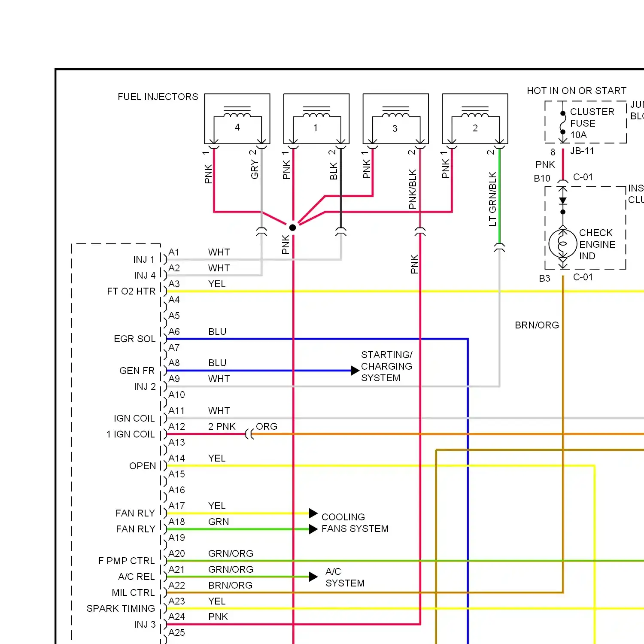This screenshot has height=644, width=644.
Task: Click the fuel injector 1 coil symbol
Action: [316, 112]
